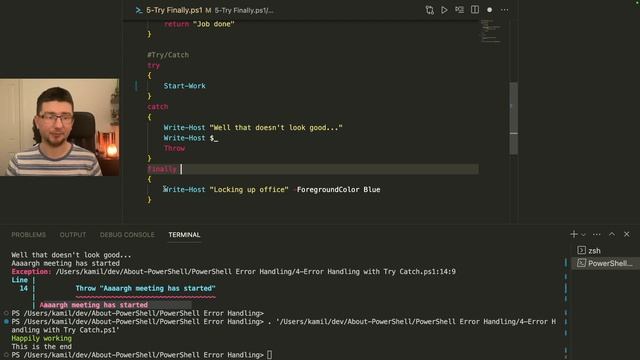Click the code minimap preview
The height and width of the screenshot is (360, 640).
[x=490, y=31]
